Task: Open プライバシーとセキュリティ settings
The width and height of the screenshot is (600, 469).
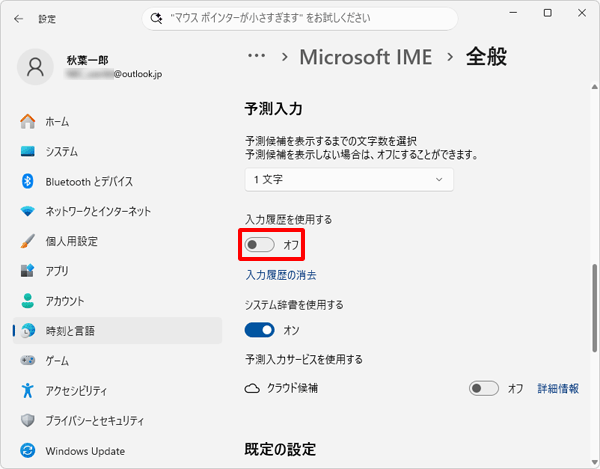Action: point(117,420)
